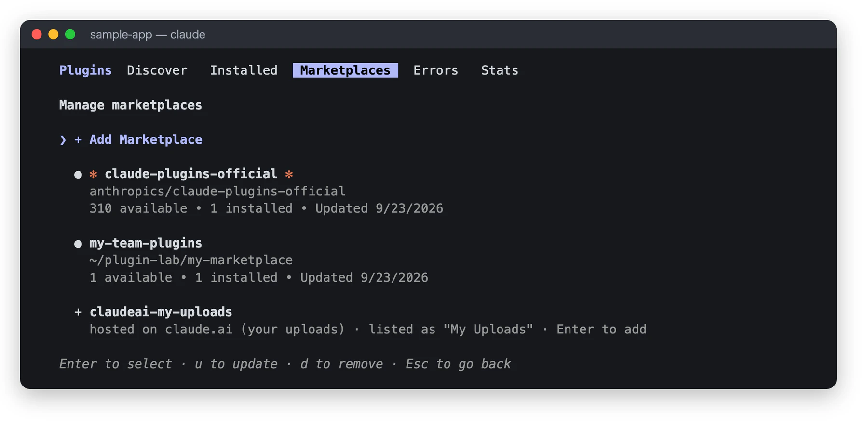Viewport: 868px width, 427px height.
Task: Click the anthropics/claude-plugins-official source path
Action: [x=217, y=192]
